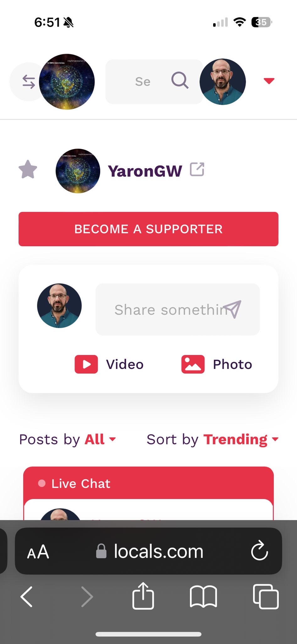Expand the Posts by All dropdown
This screenshot has width=297, height=644.
[x=67, y=439]
